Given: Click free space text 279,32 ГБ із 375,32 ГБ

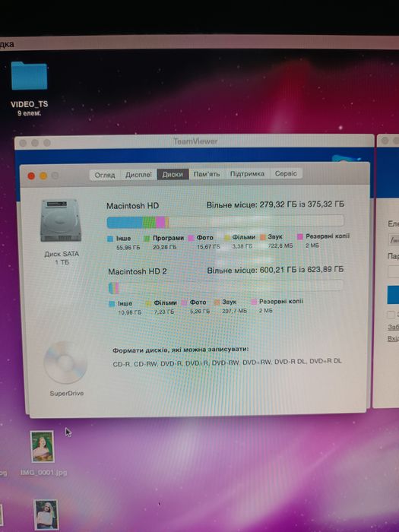Looking at the screenshot, I should pyautogui.click(x=302, y=204).
